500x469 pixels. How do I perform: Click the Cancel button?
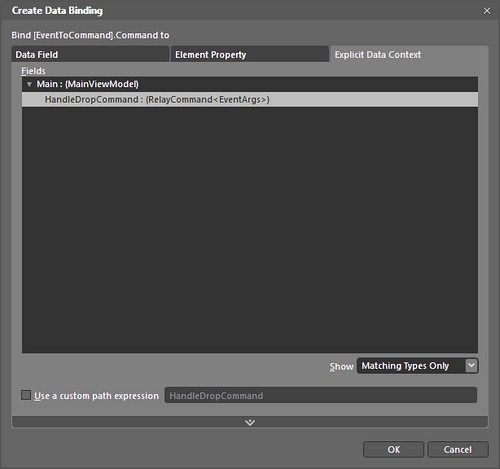pos(458,449)
